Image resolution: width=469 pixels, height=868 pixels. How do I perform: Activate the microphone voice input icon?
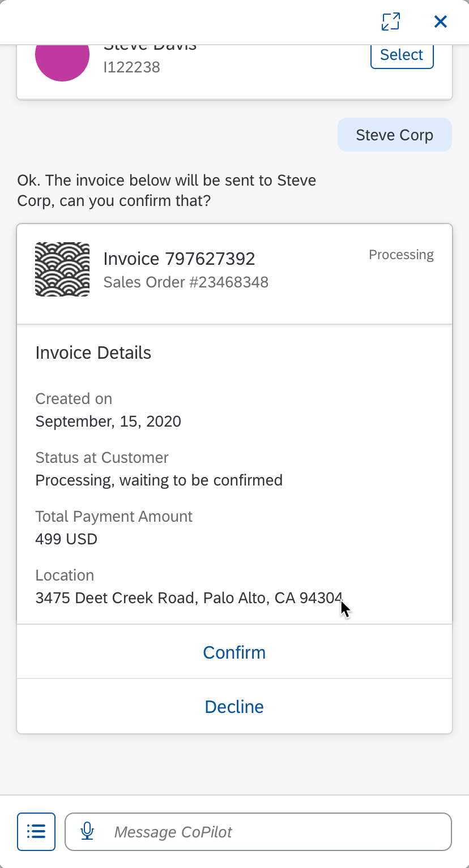point(87,831)
